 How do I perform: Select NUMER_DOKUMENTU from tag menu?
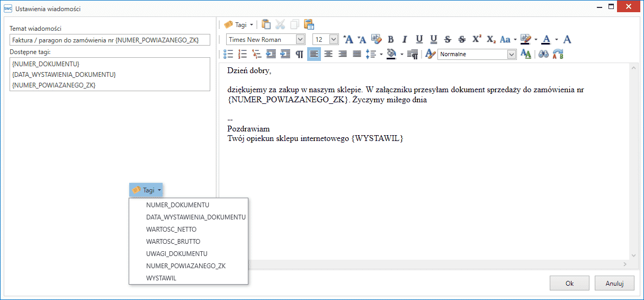189,205
